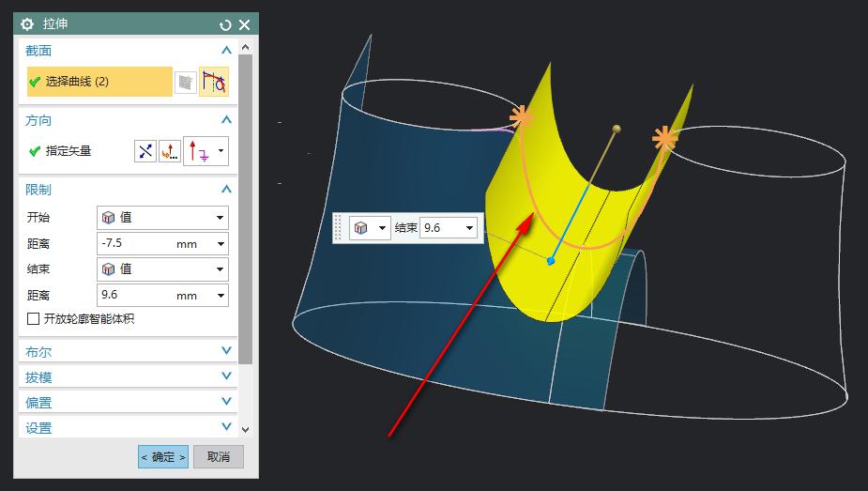Click the gold start-limit sphere handle
Viewport: 868px width, 491px height.
[617, 129]
